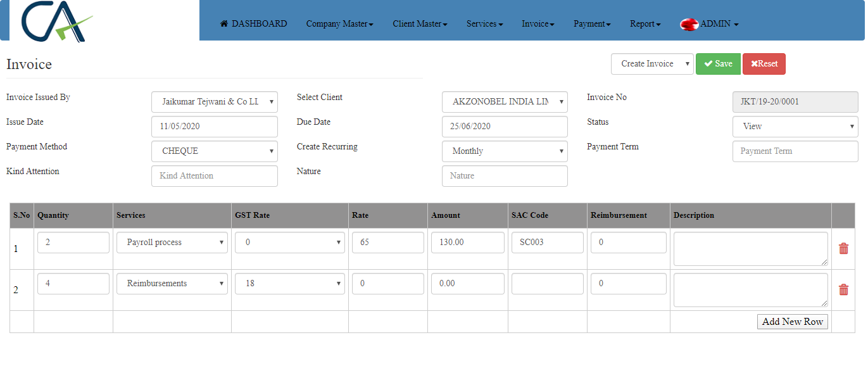Open Reimbursements services dropdown
868x385 pixels.
click(172, 284)
